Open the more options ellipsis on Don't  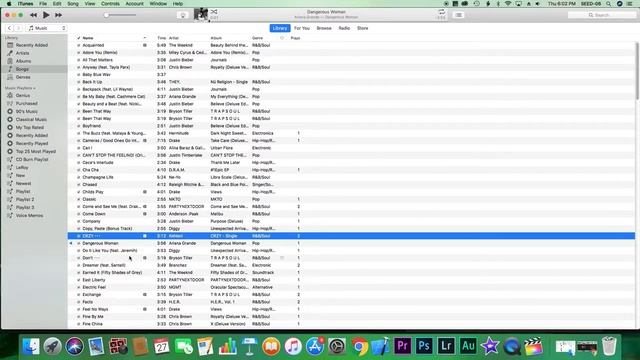[x=97, y=258]
